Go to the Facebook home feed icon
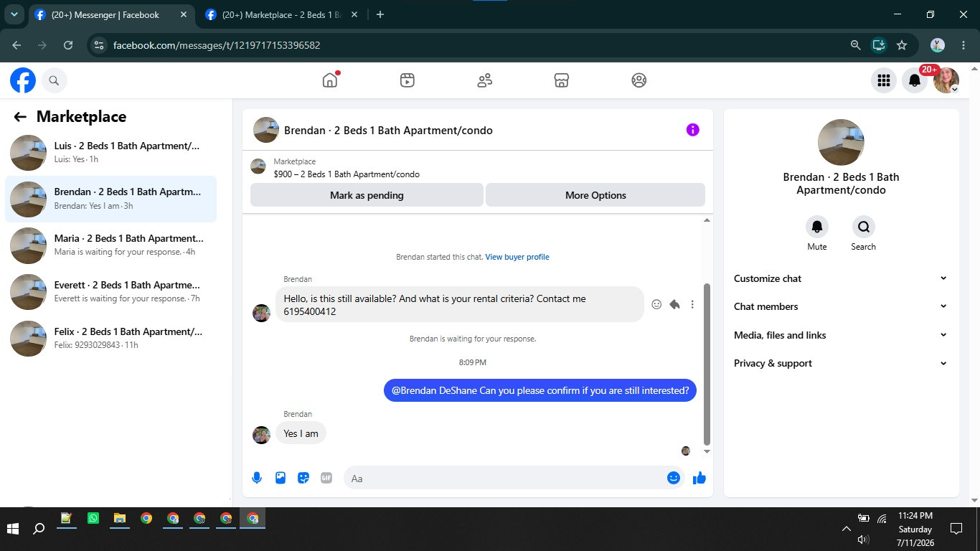This screenshot has height=551, width=980. click(x=330, y=80)
